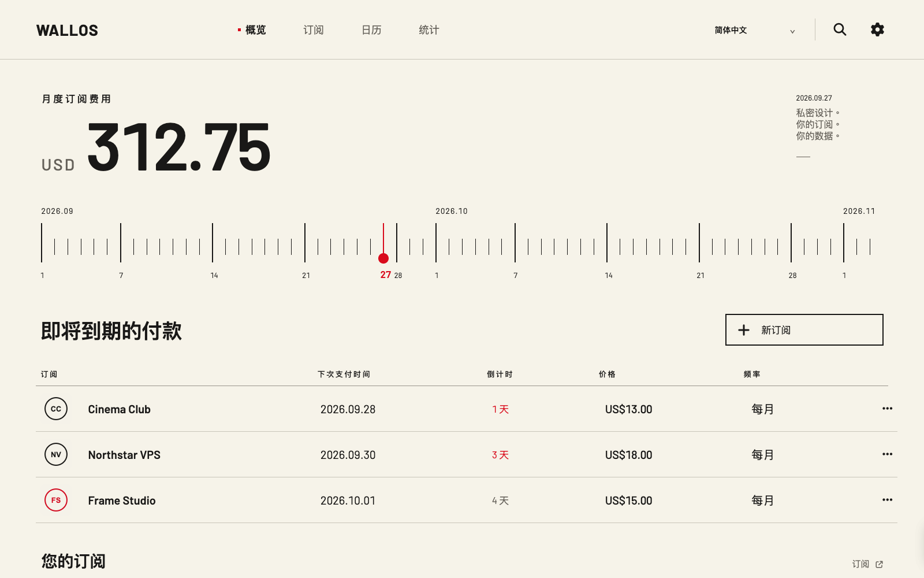This screenshot has width=924, height=578.
Task: Open search with the magnifier icon
Action: pos(840,29)
